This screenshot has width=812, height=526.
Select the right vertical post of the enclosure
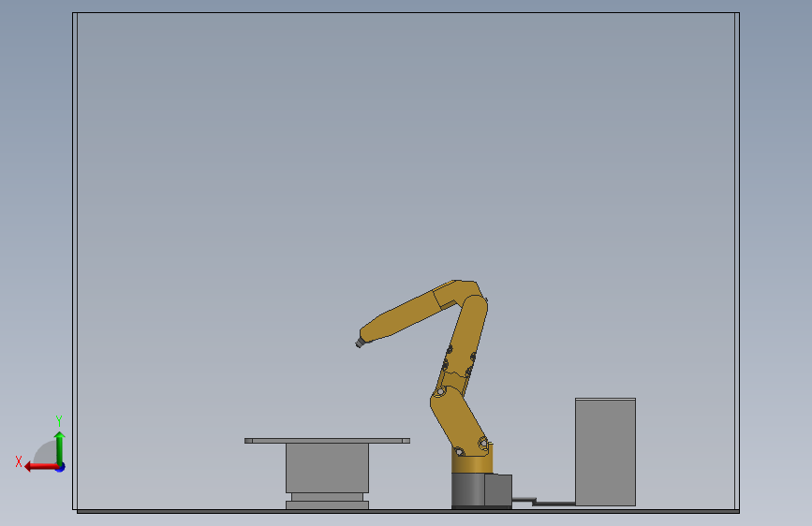pyautogui.click(x=737, y=261)
